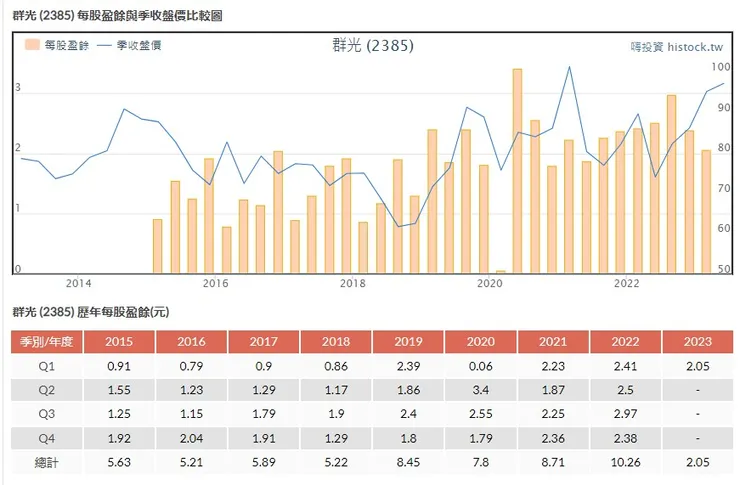Click the 2018 Q3 value 1.9
Screen dimensions: 740x485
pos(336,414)
